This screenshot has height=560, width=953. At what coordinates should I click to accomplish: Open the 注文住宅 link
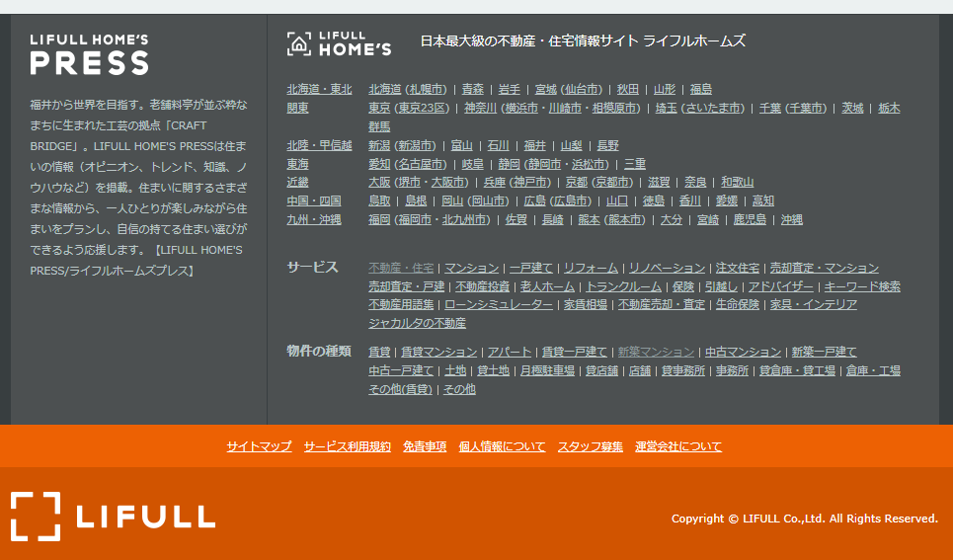click(x=738, y=268)
